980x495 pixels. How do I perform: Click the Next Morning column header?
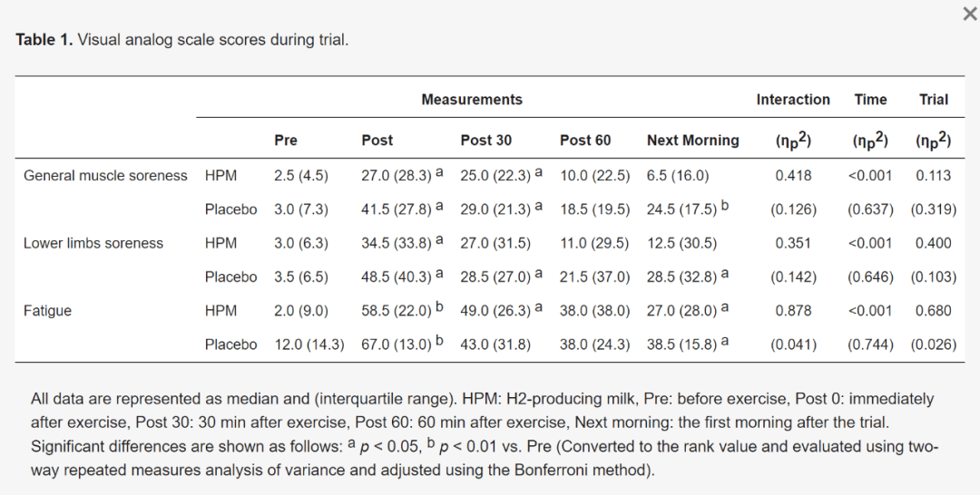[x=692, y=141]
